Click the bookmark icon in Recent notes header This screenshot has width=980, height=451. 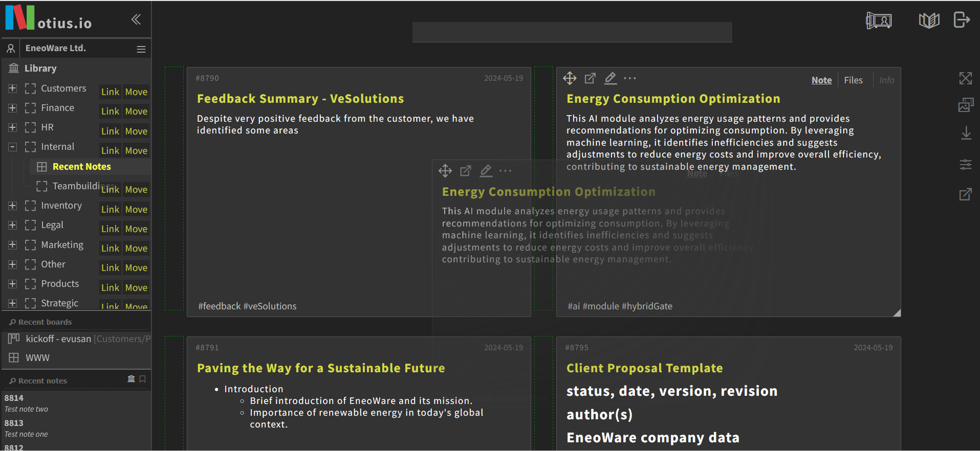tap(143, 379)
